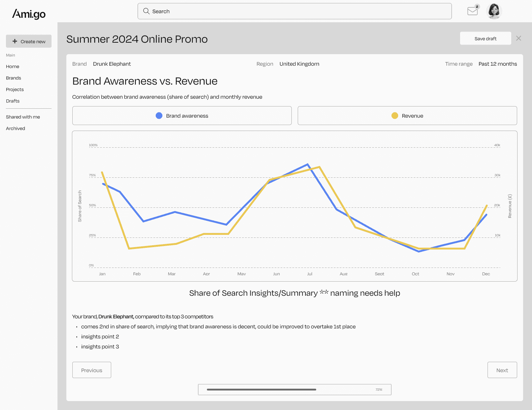Click the Save draft button

pyautogui.click(x=486, y=38)
